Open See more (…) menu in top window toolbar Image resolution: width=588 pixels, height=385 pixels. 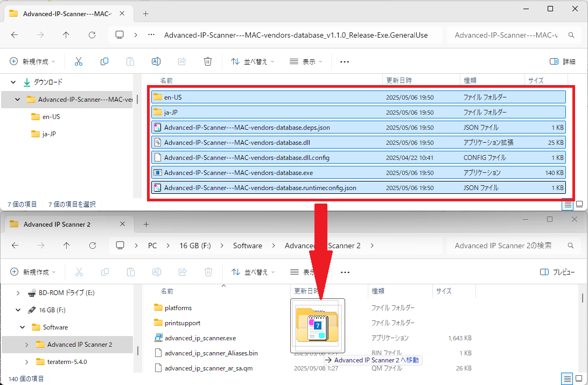click(x=345, y=61)
